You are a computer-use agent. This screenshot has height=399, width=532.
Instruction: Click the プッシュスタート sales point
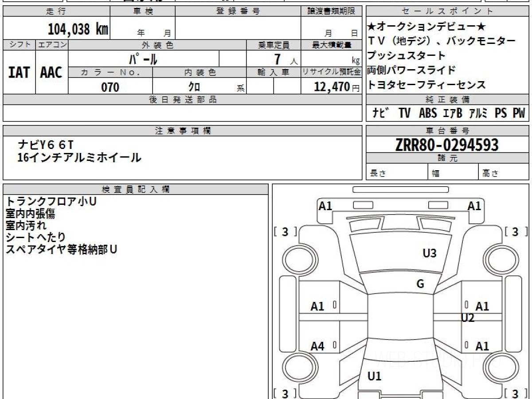(x=406, y=56)
